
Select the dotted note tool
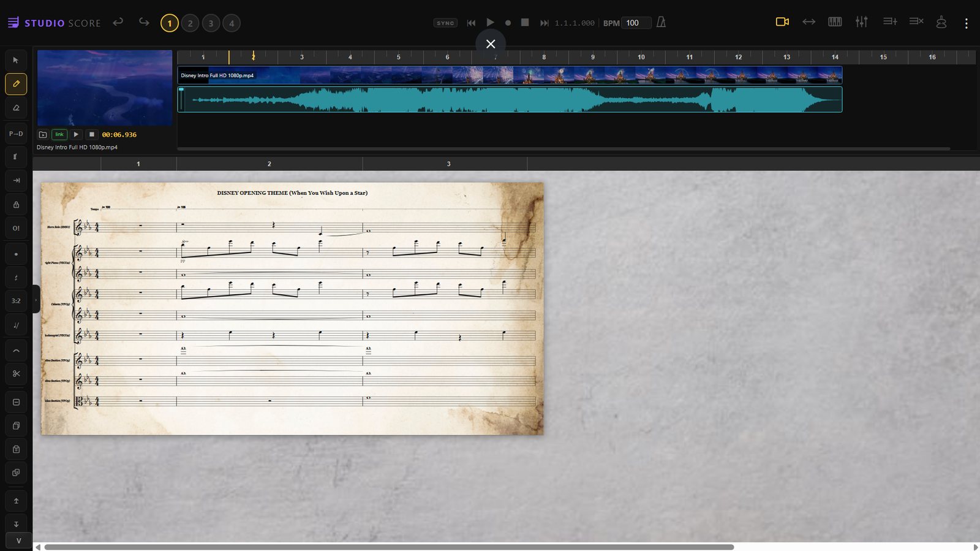(x=16, y=254)
